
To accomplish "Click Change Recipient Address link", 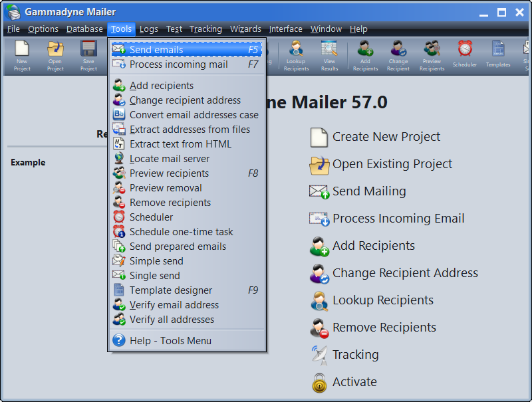I will pyautogui.click(x=405, y=273).
